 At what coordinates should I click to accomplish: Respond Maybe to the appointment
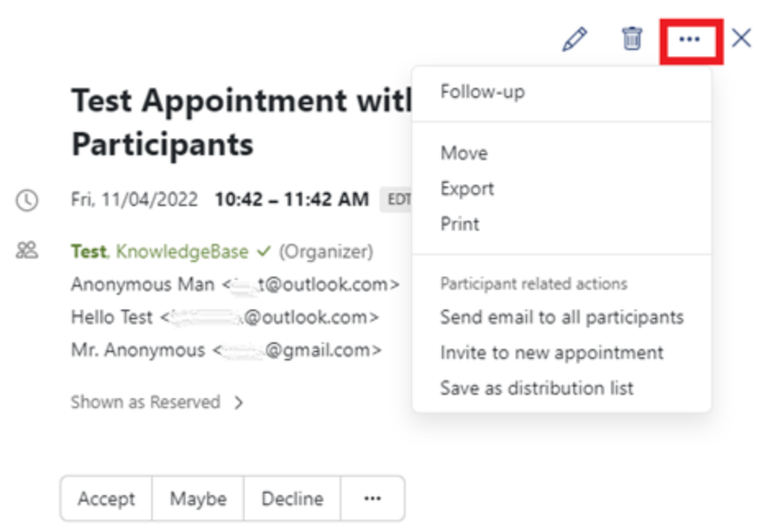click(x=197, y=498)
